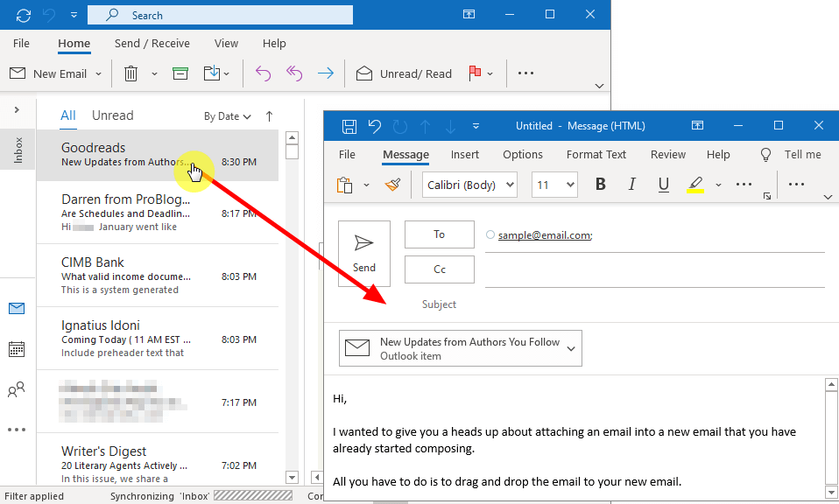Open the Calendar navigation icon
The width and height of the screenshot is (839, 504).
17,349
